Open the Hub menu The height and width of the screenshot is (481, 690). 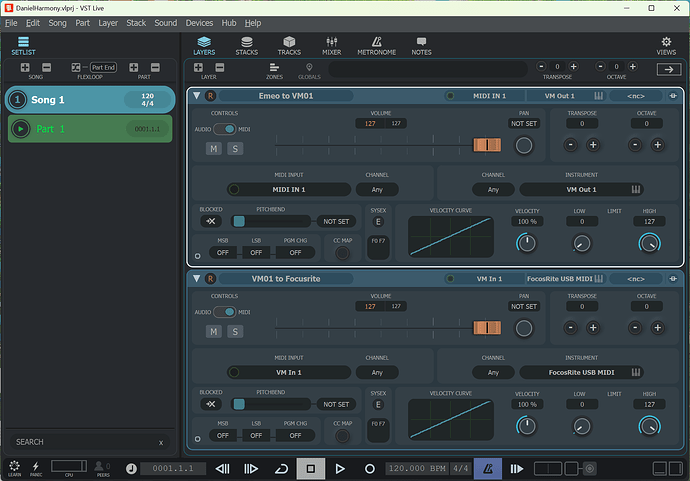pyautogui.click(x=228, y=23)
